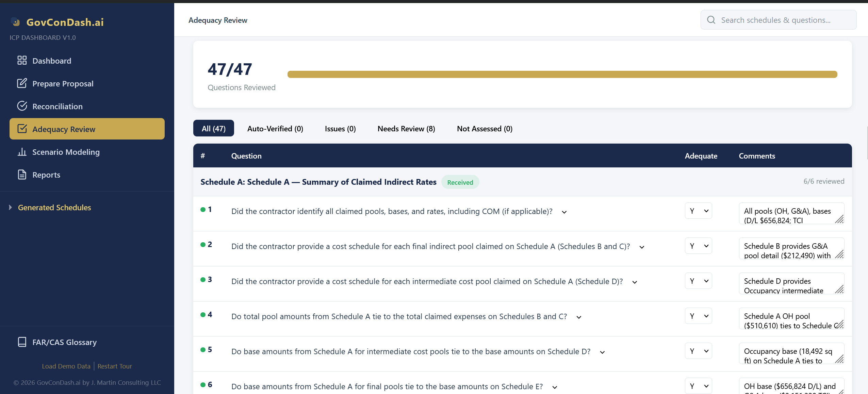Screen dimensions: 868x394
Task: Select the Issues (0) filter tab
Action: pyautogui.click(x=340, y=129)
